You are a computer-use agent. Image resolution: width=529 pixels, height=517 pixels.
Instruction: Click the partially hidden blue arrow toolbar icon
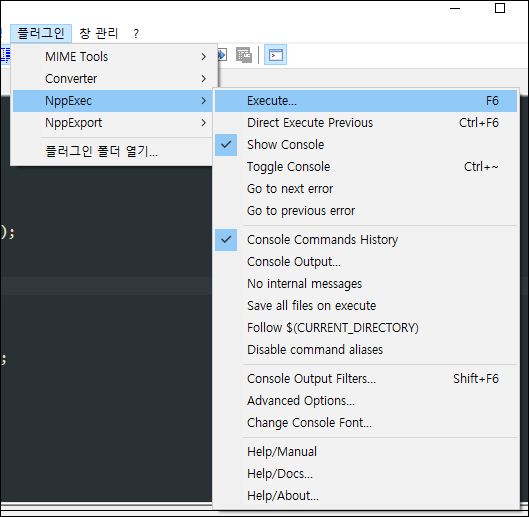[222, 55]
